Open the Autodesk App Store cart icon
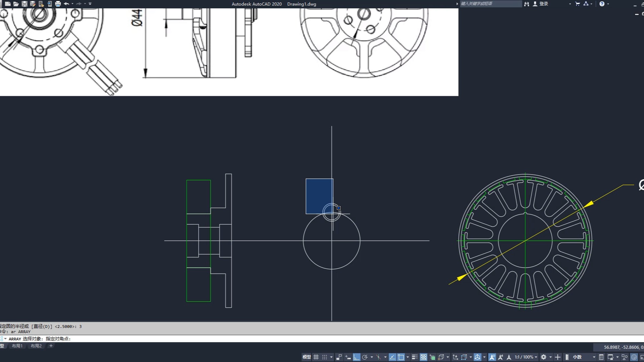The image size is (644, 362). tap(577, 4)
